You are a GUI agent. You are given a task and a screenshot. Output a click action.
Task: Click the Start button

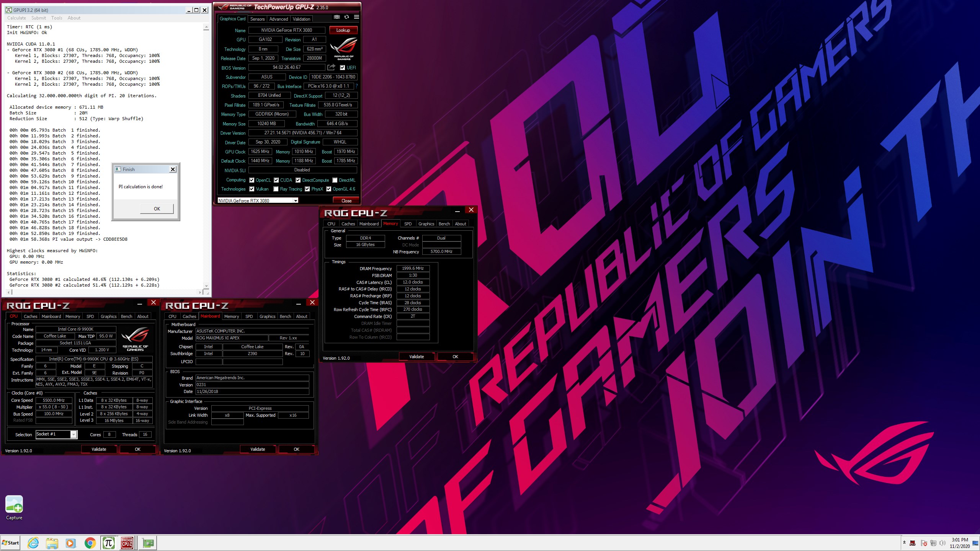(10, 543)
